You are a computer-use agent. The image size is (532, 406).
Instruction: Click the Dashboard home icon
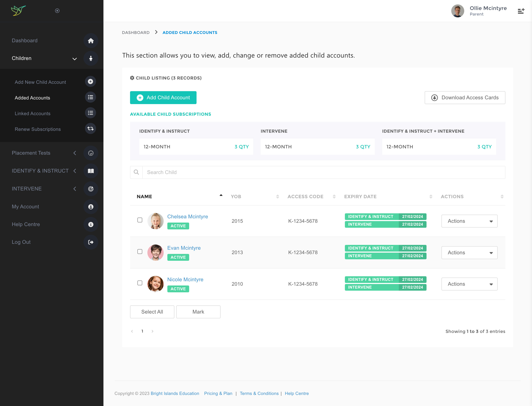pyautogui.click(x=91, y=41)
